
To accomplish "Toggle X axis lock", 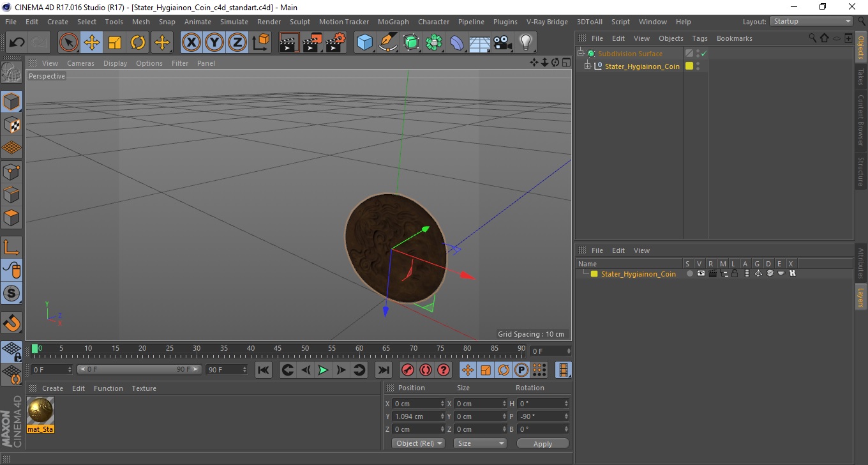I will [x=191, y=43].
